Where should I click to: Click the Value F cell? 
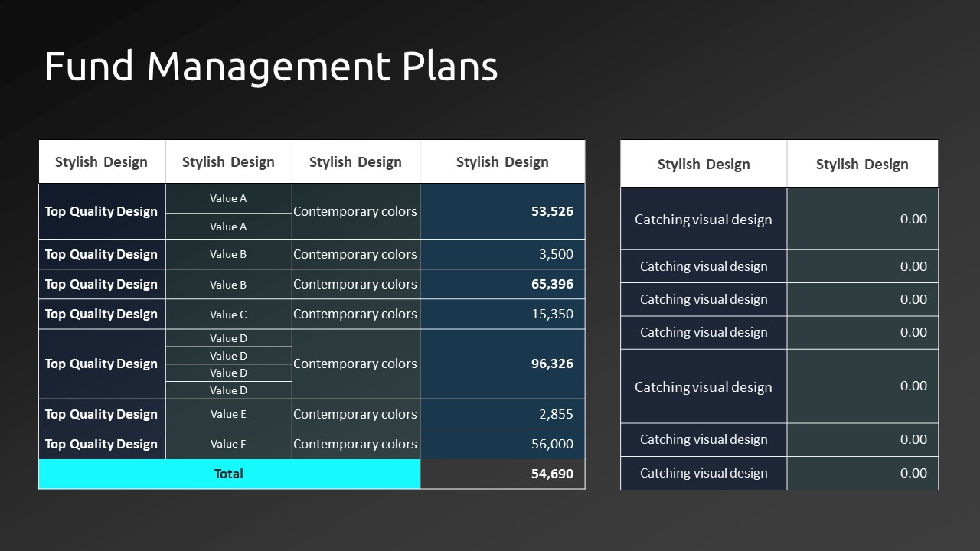[228, 444]
